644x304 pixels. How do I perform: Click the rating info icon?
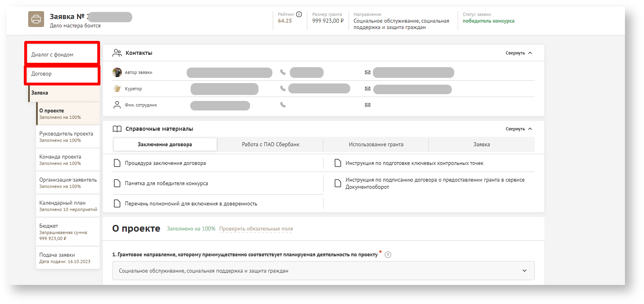[x=299, y=14]
